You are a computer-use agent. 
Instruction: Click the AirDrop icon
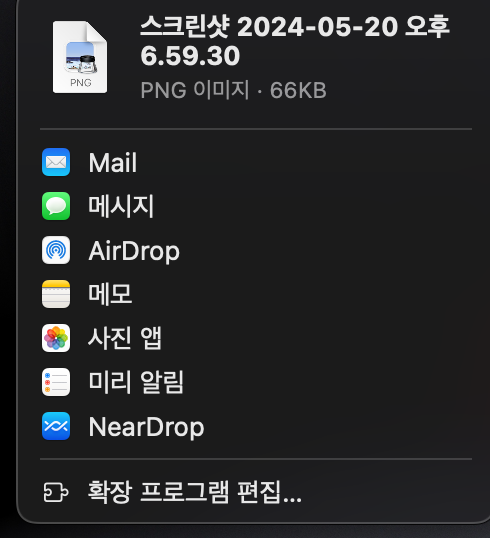point(56,250)
